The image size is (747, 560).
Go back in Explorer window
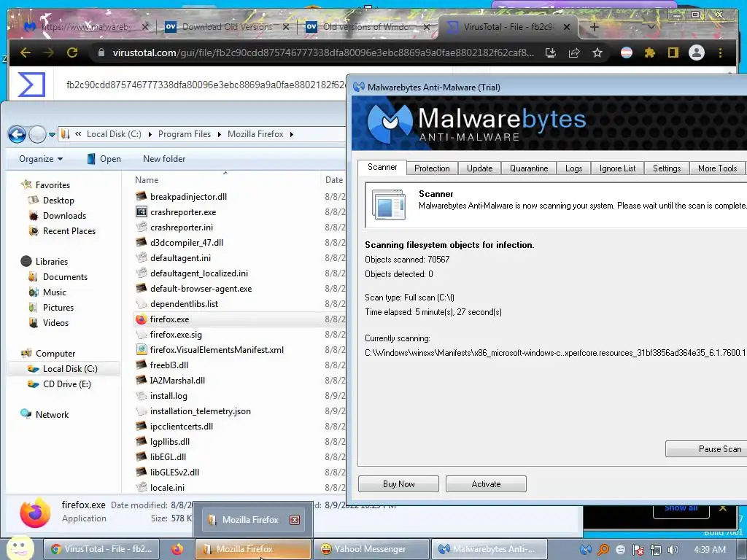18,135
